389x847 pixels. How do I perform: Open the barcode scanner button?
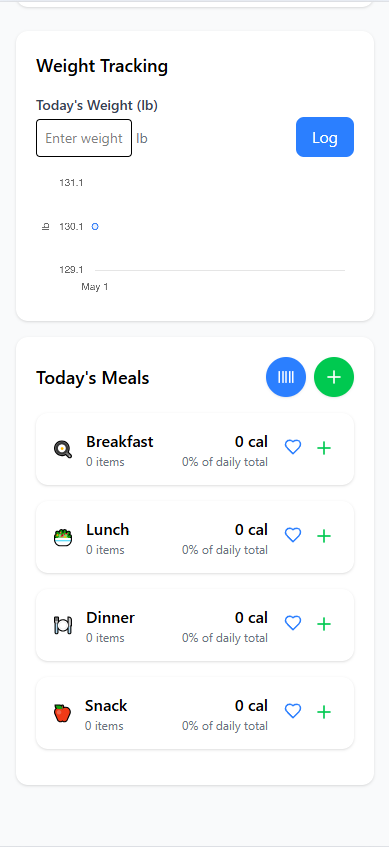click(x=286, y=377)
